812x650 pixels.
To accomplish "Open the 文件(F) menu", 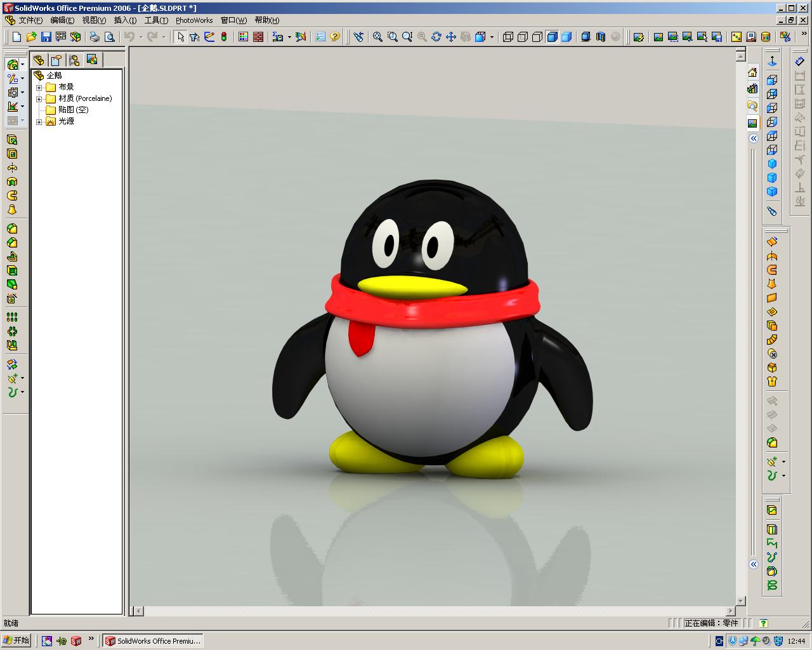I will coord(30,20).
